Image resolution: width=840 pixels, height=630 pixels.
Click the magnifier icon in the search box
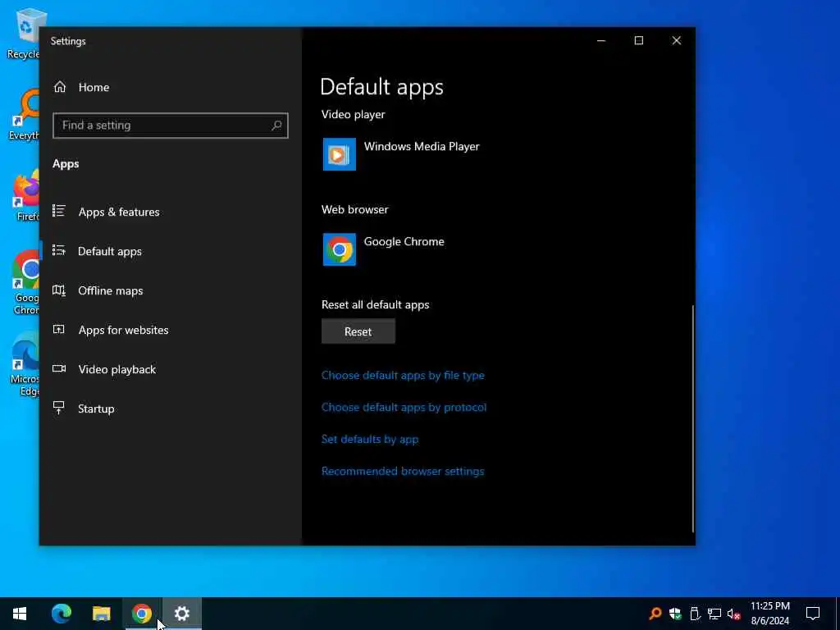coord(276,126)
